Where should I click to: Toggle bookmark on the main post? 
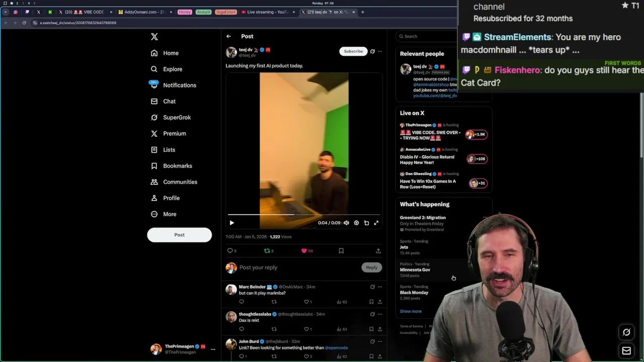[x=341, y=250]
